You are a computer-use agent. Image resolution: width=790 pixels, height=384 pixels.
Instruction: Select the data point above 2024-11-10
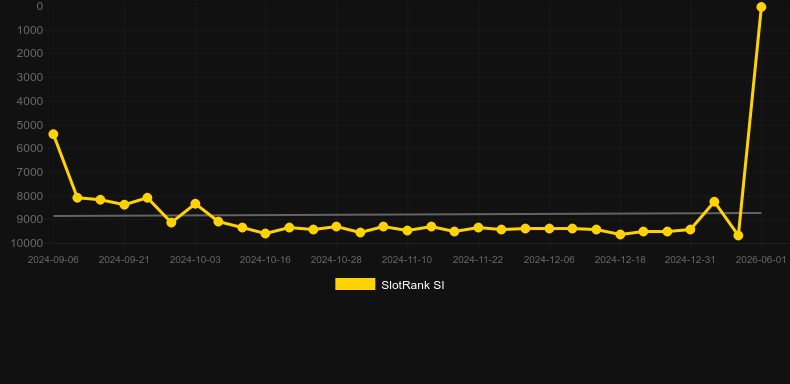(407, 230)
